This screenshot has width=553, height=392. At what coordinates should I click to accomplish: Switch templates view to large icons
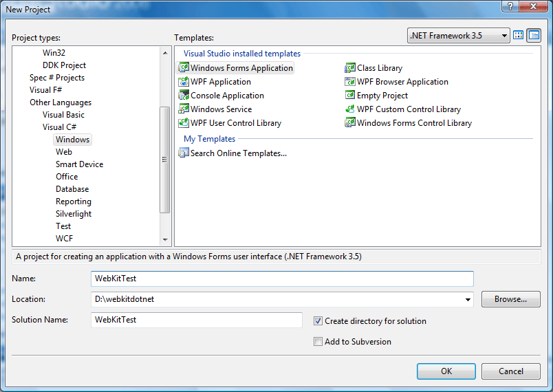click(519, 36)
